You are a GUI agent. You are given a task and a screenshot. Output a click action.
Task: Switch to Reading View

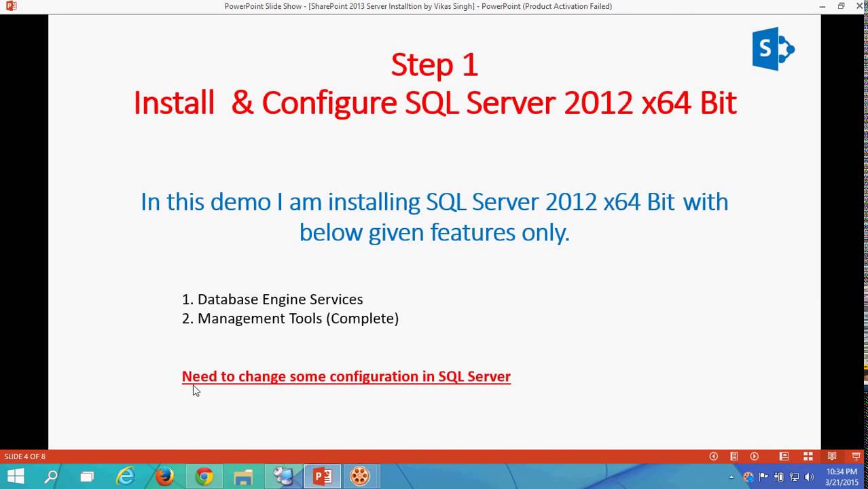[832, 456]
